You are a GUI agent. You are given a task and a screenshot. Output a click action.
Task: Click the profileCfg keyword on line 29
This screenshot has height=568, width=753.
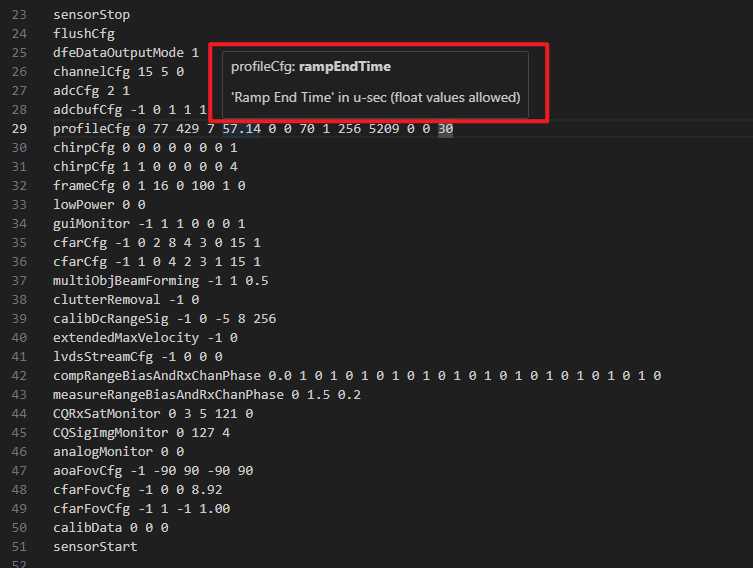pos(91,129)
